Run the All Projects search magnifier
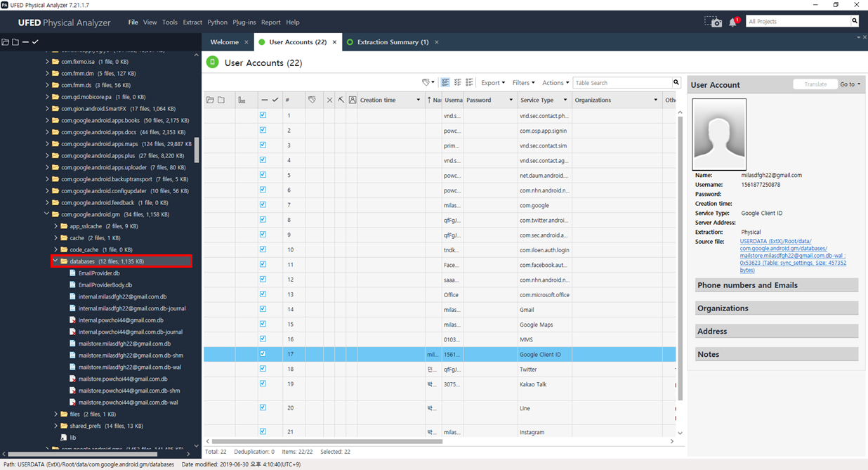Viewport: 868px width, 470px height. 855,21
